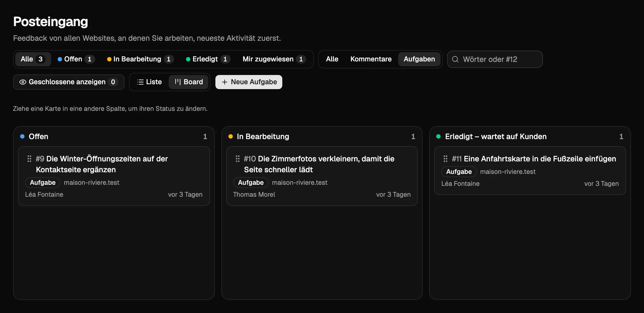Click maison-riviere.test on the #9 card
Viewport: 644px width, 313px height.
point(92,183)
